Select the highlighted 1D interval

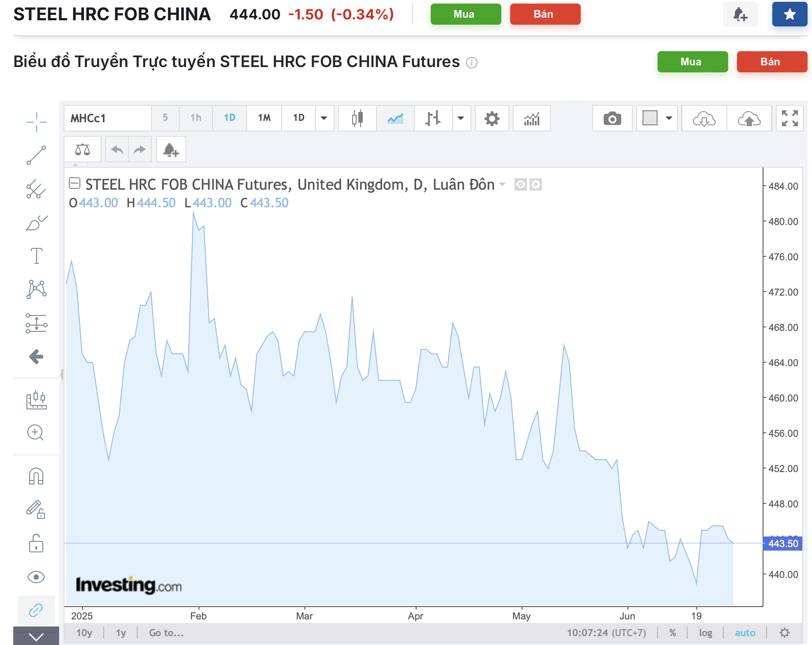pyautogui.click(x=229, y=118)
